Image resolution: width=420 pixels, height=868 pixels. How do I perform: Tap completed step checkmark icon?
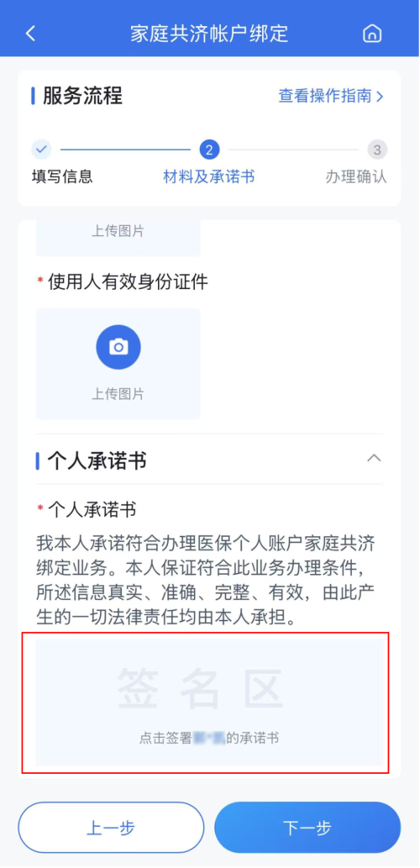click(x=41, y=149)
